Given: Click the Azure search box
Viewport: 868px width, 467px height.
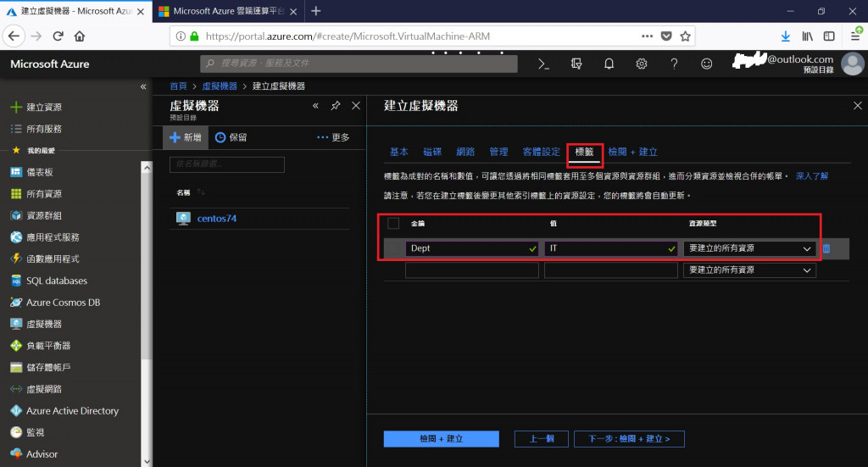Looking at the screenshot, I should coord(359,64).
